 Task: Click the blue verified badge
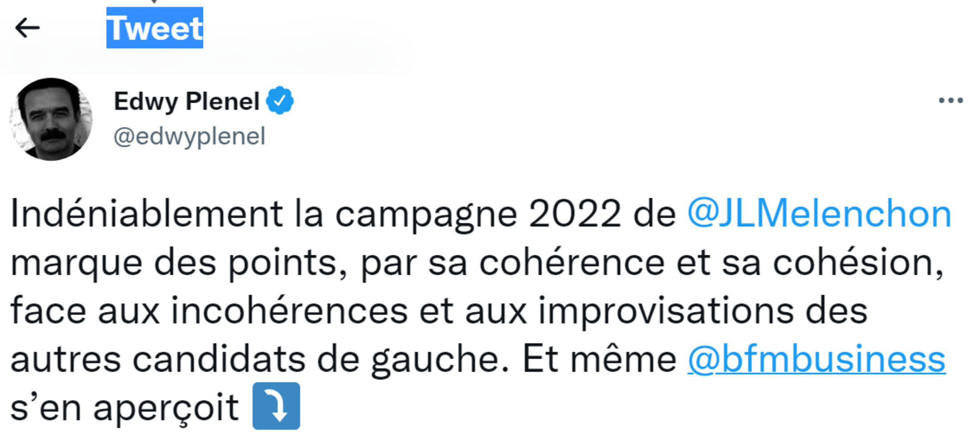tap(280, 101)
